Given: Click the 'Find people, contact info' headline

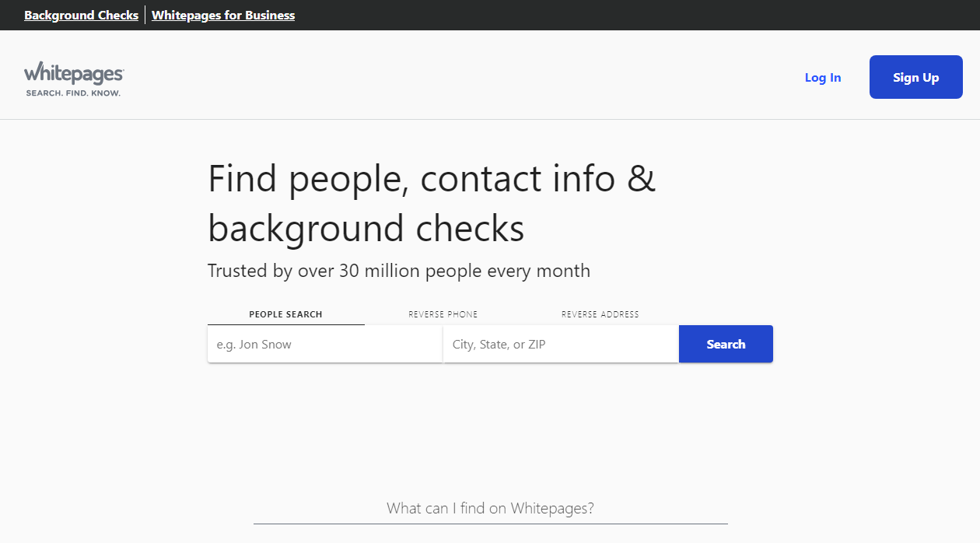Looking at the screenshot, I should coord(432,203).
